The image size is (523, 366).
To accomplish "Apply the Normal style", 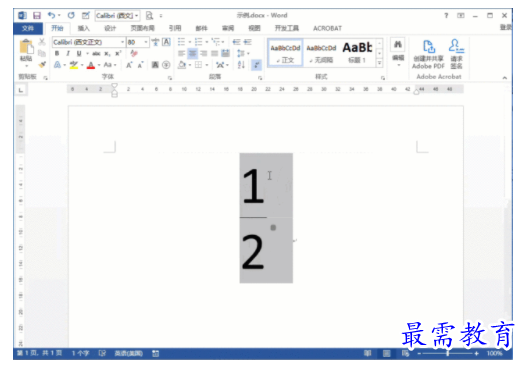I will point(285,53).
